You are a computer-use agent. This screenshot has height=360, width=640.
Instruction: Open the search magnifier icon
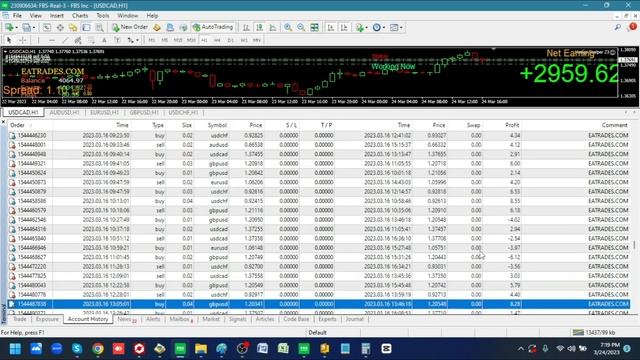(x=618, y=27)
